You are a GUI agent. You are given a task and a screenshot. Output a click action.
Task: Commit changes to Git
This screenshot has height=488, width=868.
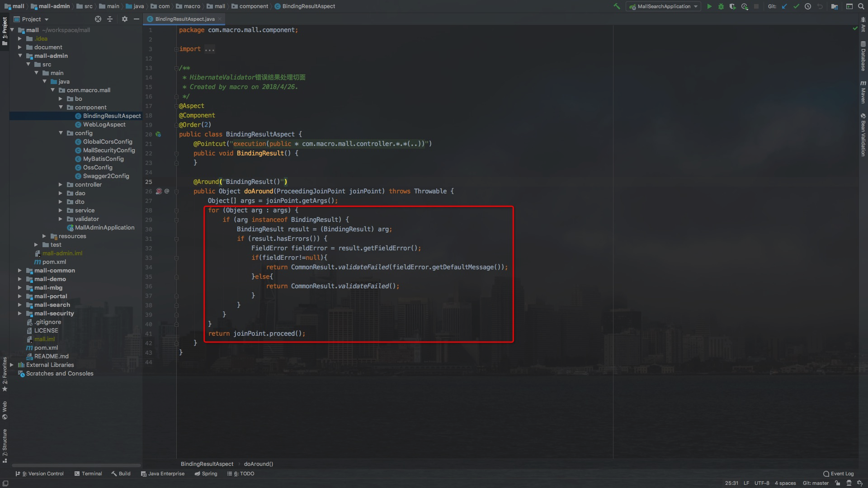(x=796, y=6)
